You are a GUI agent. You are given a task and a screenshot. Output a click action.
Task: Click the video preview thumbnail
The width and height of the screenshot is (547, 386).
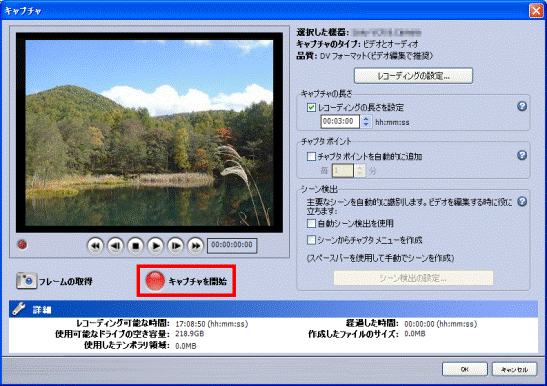point(149,133)
